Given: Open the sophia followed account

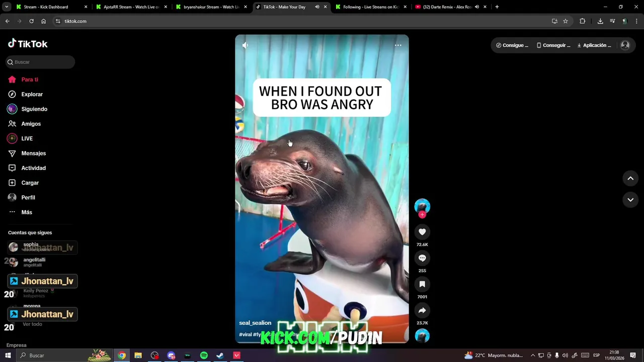Looking at the screenshot, I should point(30,246).
